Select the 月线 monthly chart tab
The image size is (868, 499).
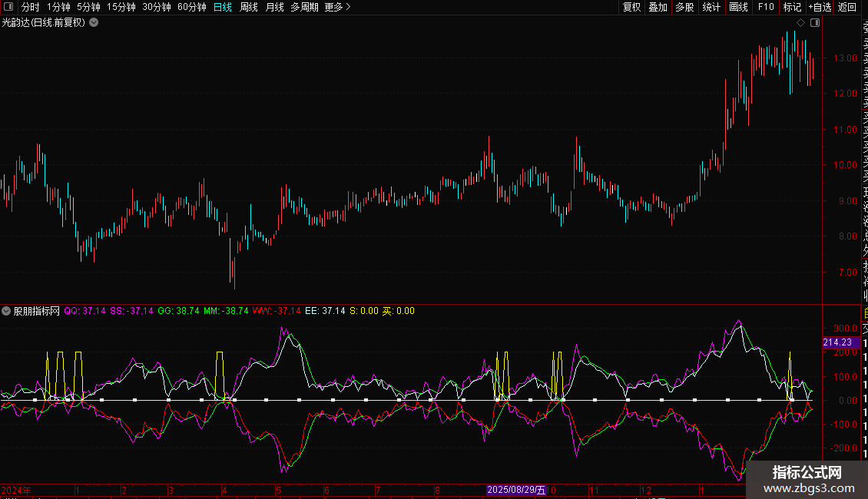click(x=274, y=7)
